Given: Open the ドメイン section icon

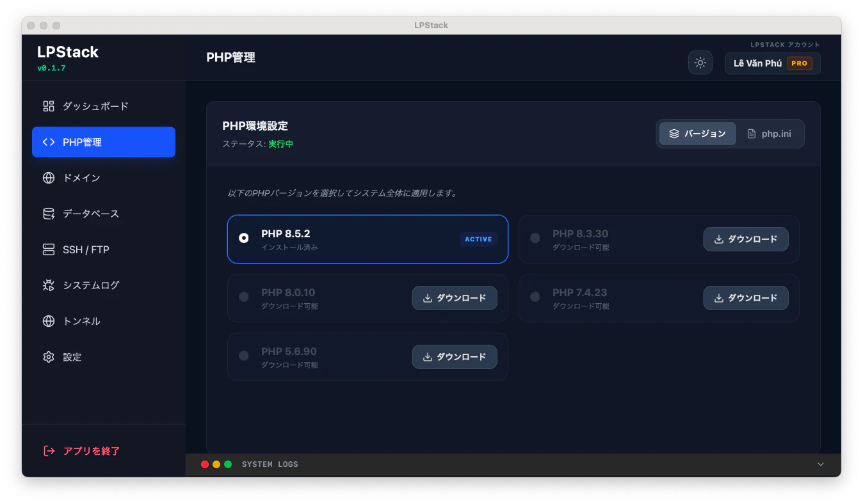Looking at the screenshot, I should click(48, 178).
